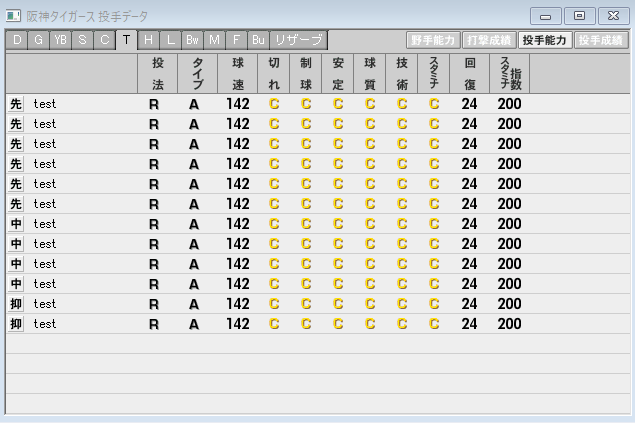
Task: Click the first row's スタミナ C grade
Action: pyautogui.click(x=434, y=104)
